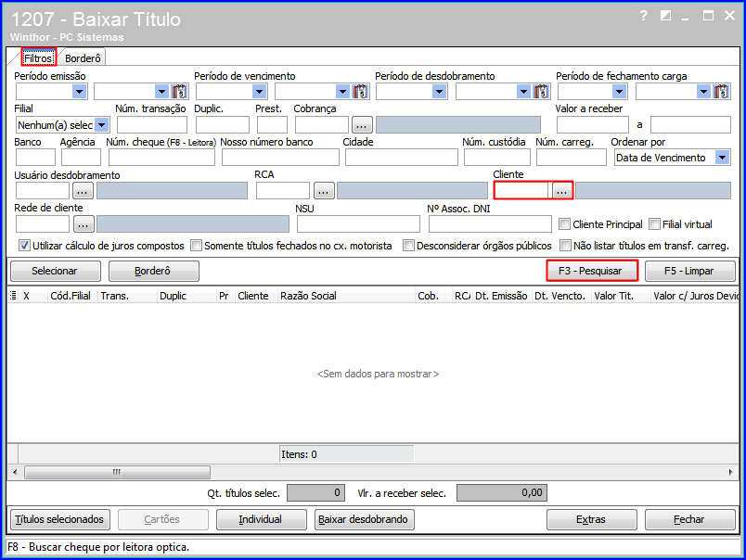746x560 pixels.
Task: Expand second Período emissão date dropdown
Action: point(161,91)
